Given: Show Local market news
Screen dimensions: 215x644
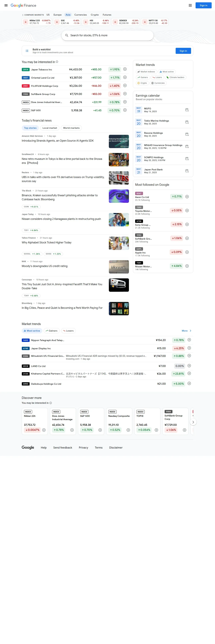Looking at the screenshot, I should 50,128.
